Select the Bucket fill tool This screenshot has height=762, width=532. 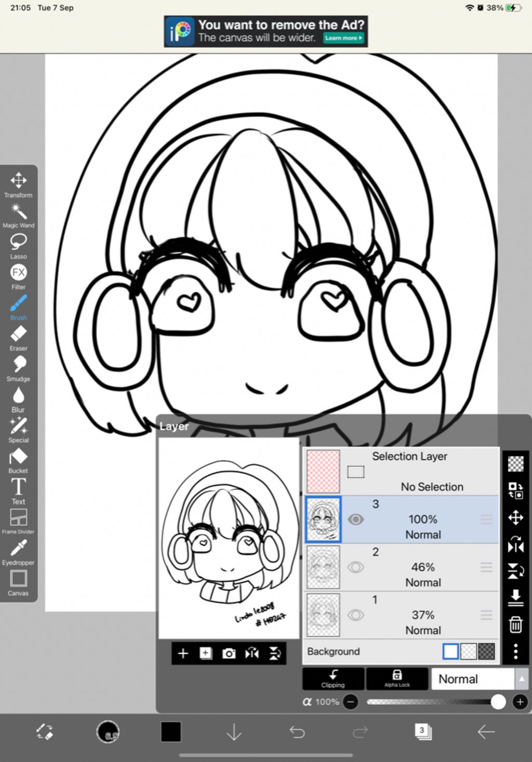pos(18,461)
